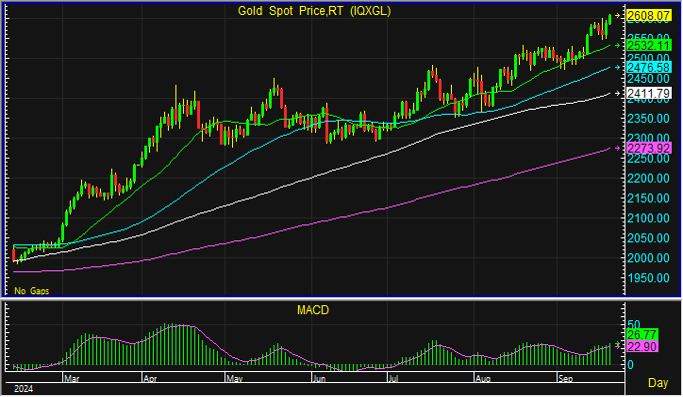The height and width of the screenshot is (397, 683).
Task: Click the 2000.00 price axis level
Action: tap(648, 258)
